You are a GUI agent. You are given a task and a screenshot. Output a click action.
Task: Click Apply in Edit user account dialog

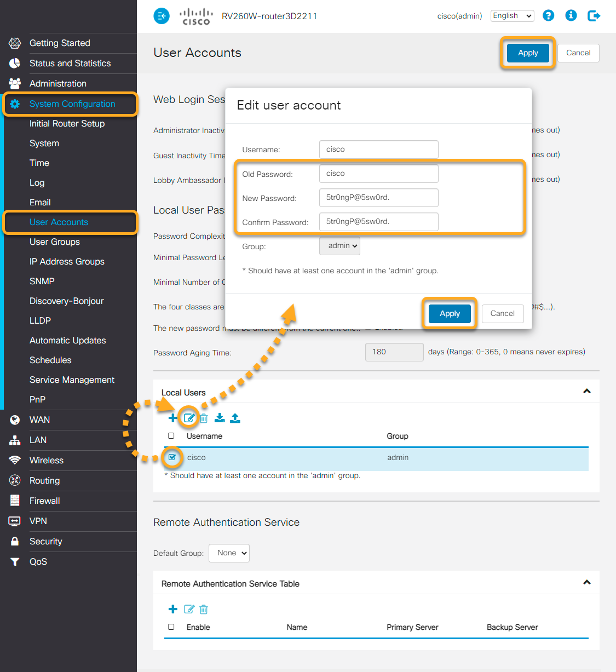tap(450, 313)
